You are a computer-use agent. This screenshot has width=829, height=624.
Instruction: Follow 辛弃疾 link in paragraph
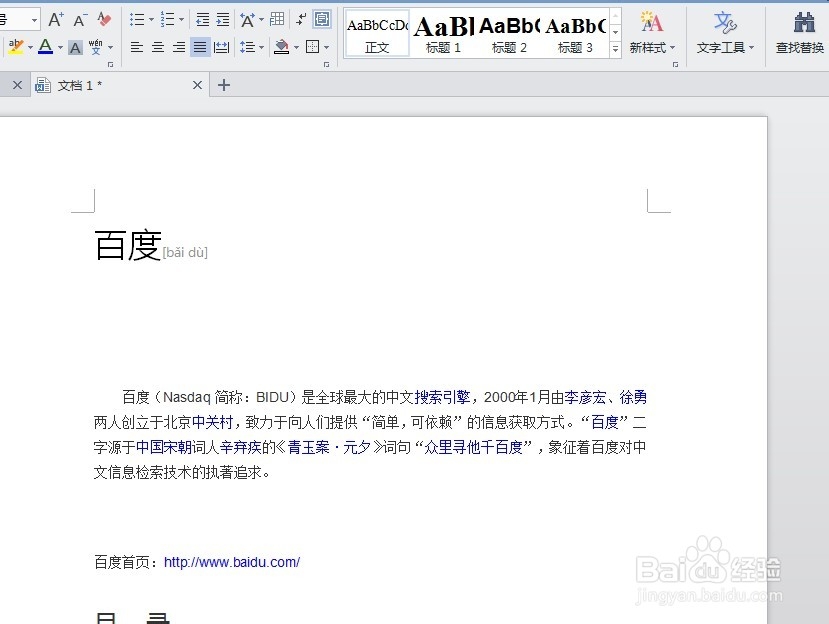point(241,447)
